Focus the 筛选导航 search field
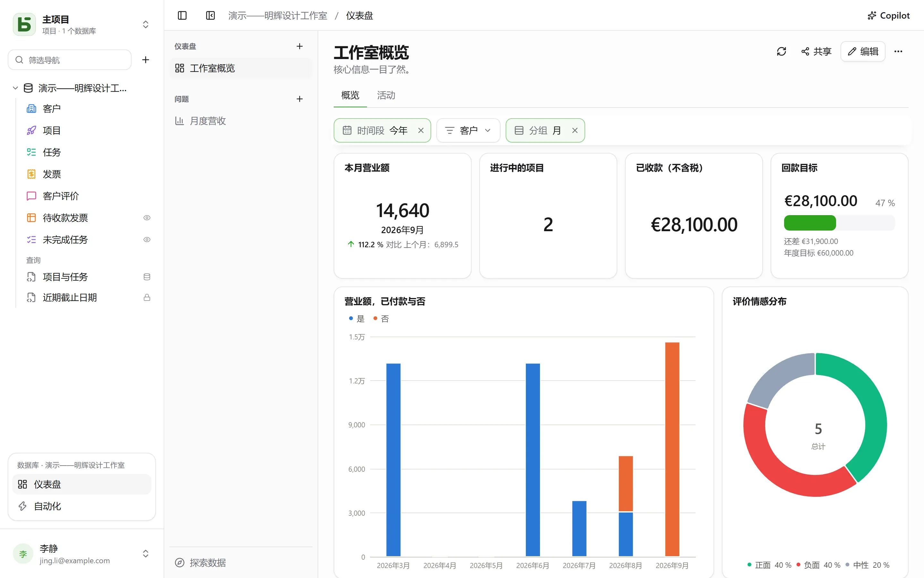The height and width of the screenshot is (578, 924). tap(70, 60)
